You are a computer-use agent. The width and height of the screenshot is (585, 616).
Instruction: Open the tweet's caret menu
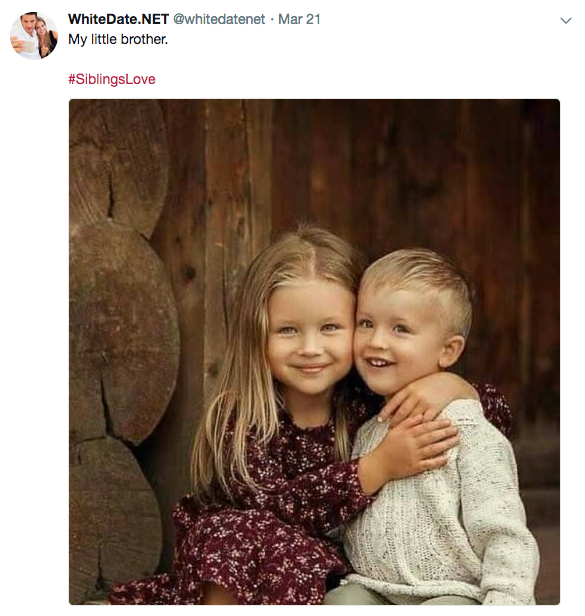point(565,20)
